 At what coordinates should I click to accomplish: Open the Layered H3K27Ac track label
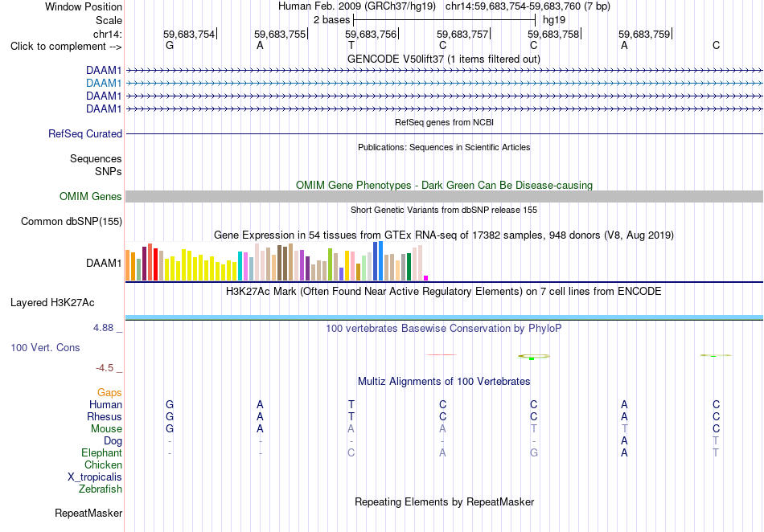(52, 303)
